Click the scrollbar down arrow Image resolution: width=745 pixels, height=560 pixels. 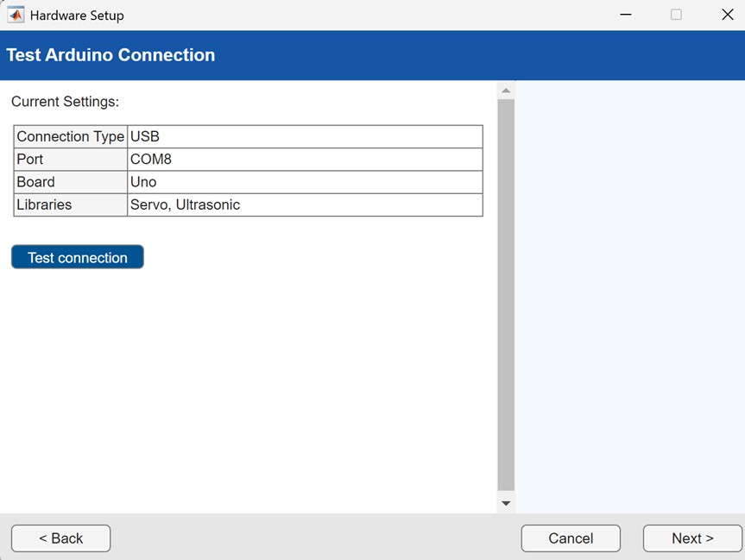coord(506,503)
